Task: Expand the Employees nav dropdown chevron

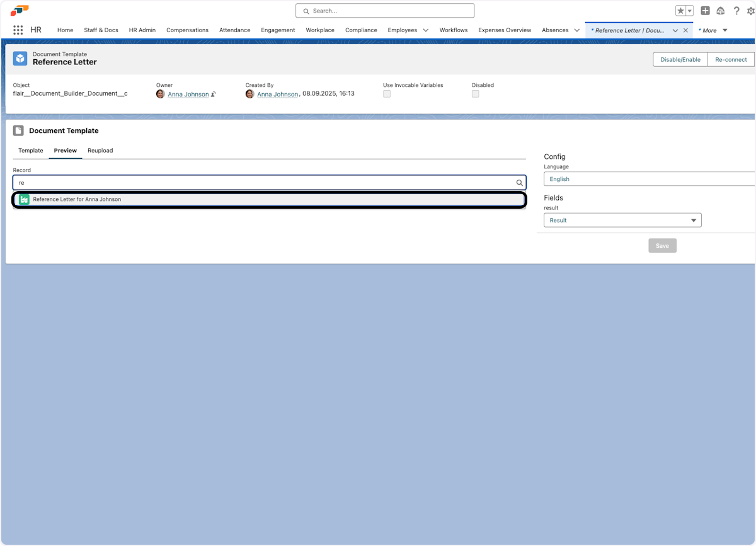Action: (x=426, y=30)
